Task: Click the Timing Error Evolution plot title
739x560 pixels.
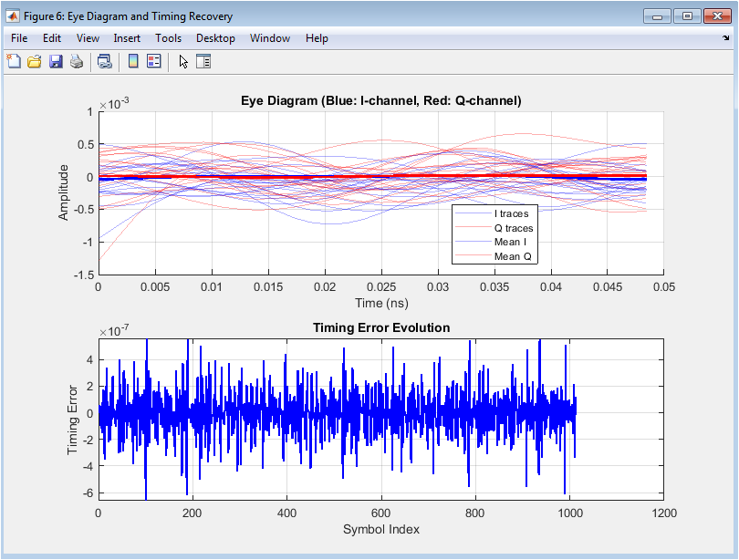Action: click(x=380, y=327)
